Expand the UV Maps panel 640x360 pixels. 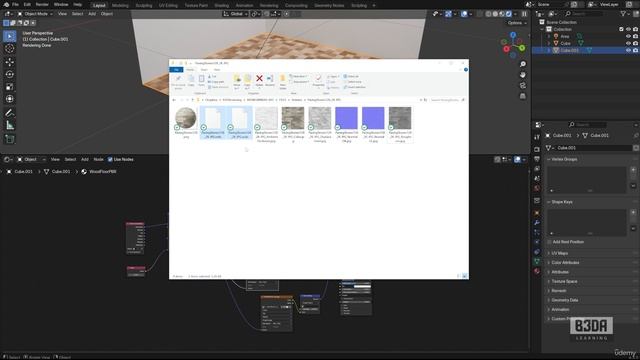[549, 253]
